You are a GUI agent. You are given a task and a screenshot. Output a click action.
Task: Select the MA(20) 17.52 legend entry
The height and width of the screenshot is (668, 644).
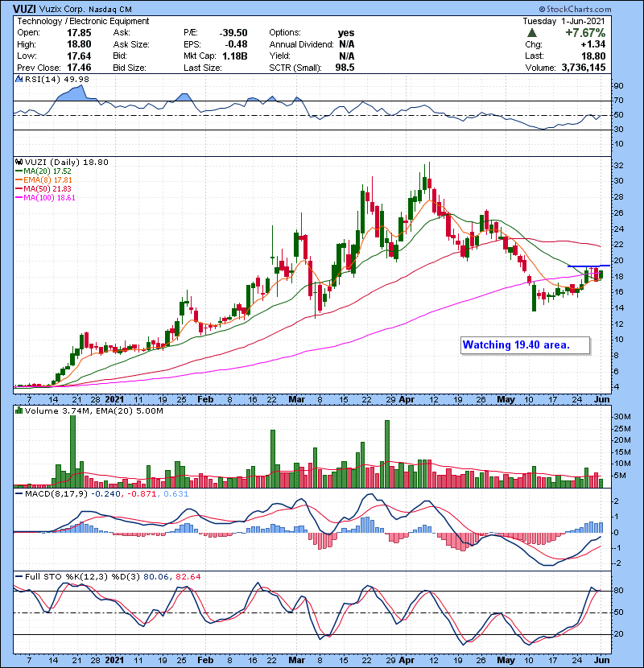coord(43,171)
